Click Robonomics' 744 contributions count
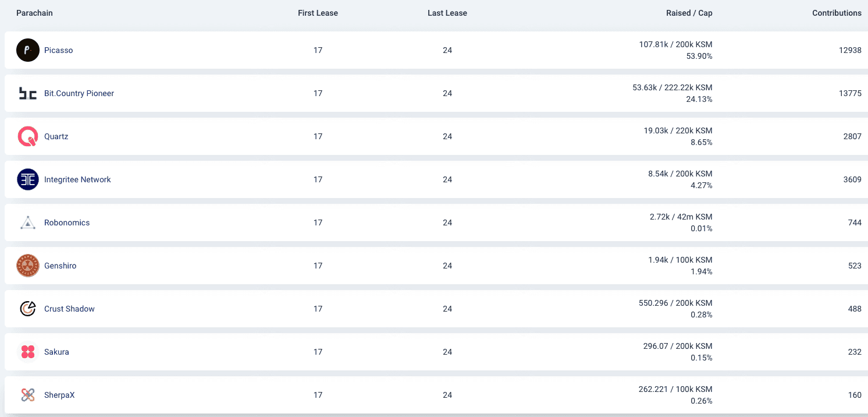Image resolution: width=868 pixels, height=417 pixels. 854,222
